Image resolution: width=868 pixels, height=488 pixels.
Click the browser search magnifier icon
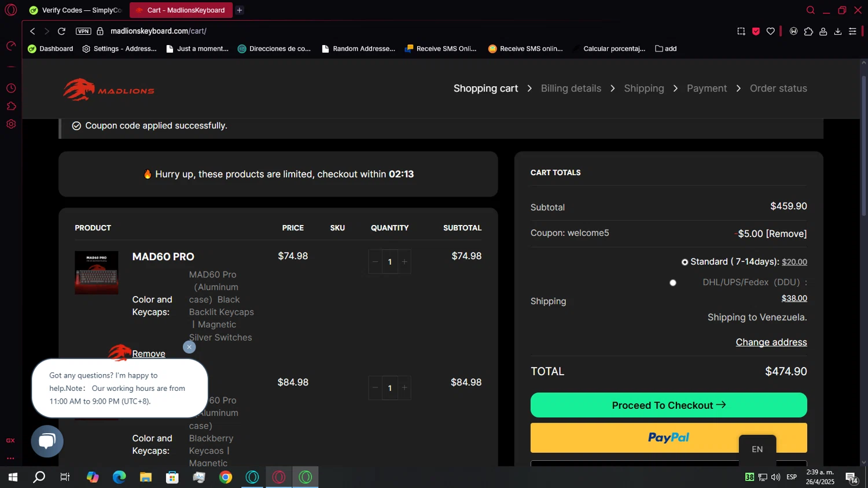click(811, 10)
